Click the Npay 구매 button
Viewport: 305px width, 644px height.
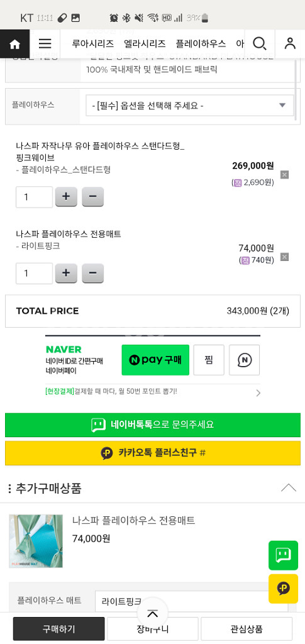(x=155, y=360)
